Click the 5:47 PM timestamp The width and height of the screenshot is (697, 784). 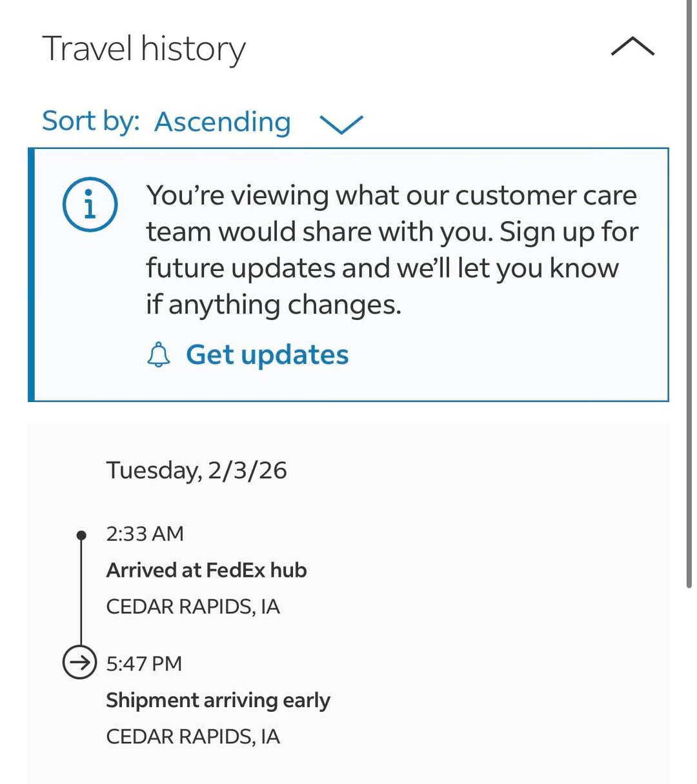144,663
